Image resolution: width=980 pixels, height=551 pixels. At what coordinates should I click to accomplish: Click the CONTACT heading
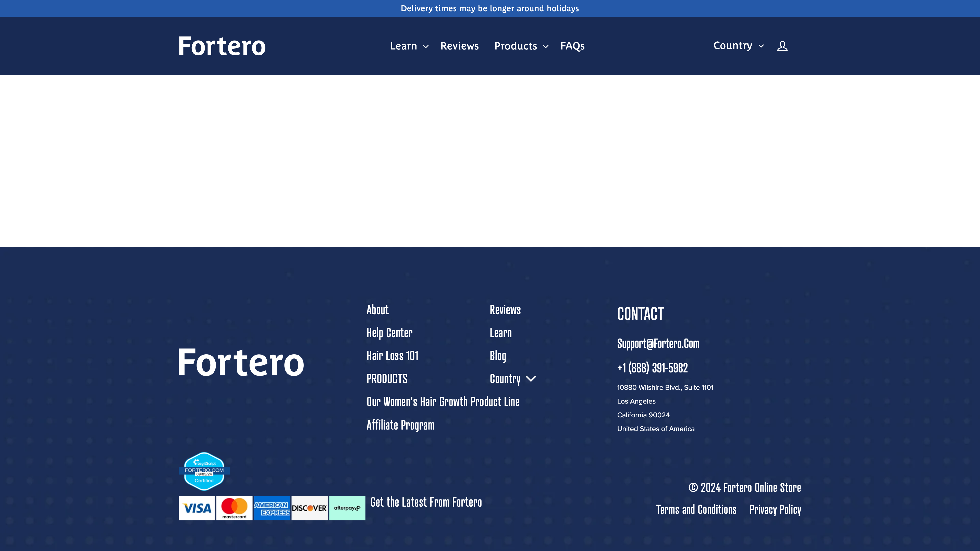coord(640,314)
